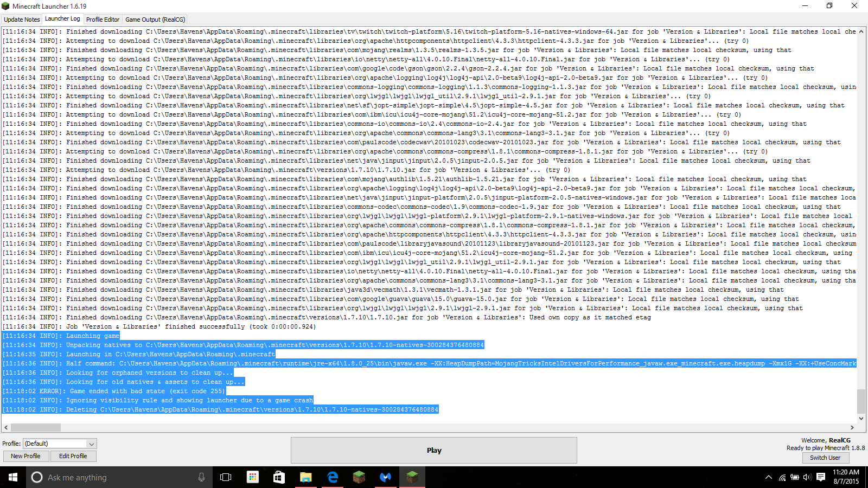Click the taskbar clock showing 11:20 AM

846,477
